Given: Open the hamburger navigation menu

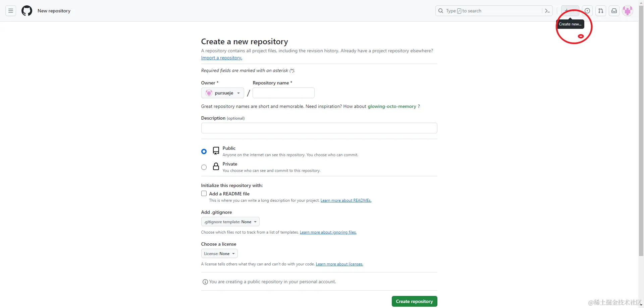Looking at the screenshot, I should [x=11, y=11].
